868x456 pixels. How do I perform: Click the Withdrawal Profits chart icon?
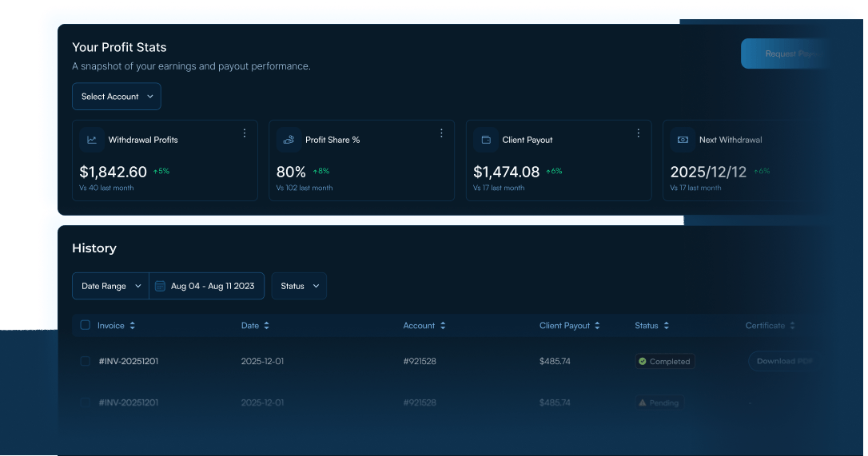pyautogui.click(x=92, y=140)
